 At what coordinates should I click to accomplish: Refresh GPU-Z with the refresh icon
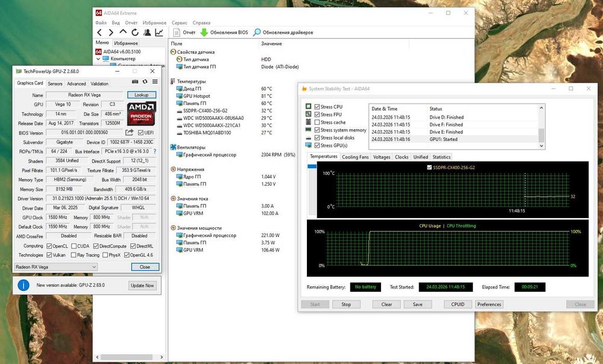(145, 81)
